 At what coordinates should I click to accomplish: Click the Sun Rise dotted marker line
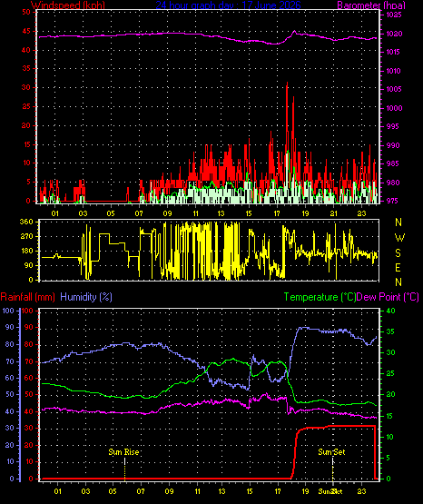[124, 469]
